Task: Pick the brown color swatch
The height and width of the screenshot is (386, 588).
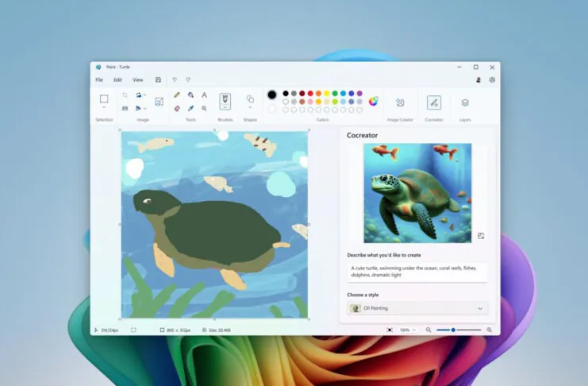Action: pos(302,102)
